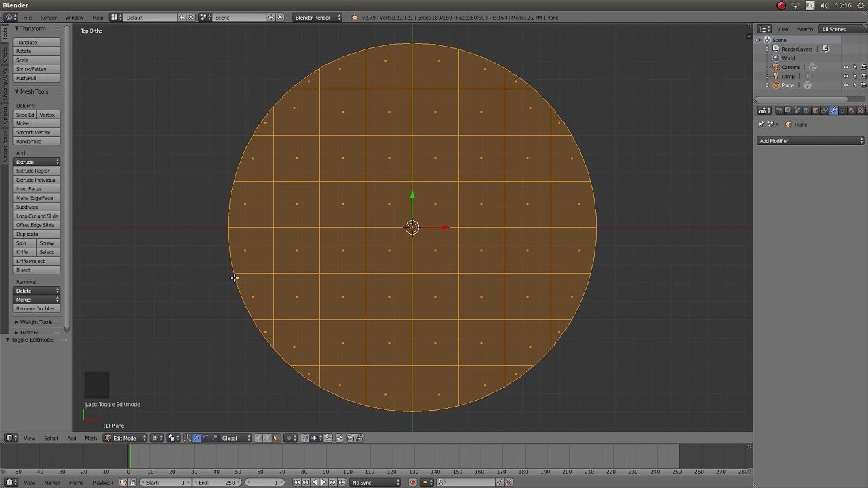Open the Render properties tab icon

(780, 110)
